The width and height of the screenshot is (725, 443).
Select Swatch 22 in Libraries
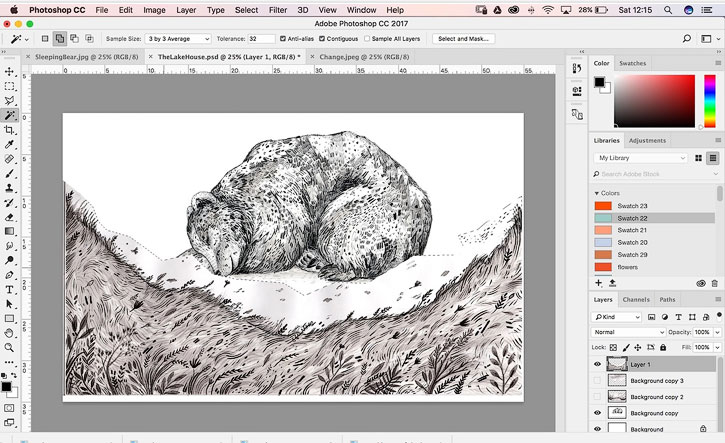655,218
